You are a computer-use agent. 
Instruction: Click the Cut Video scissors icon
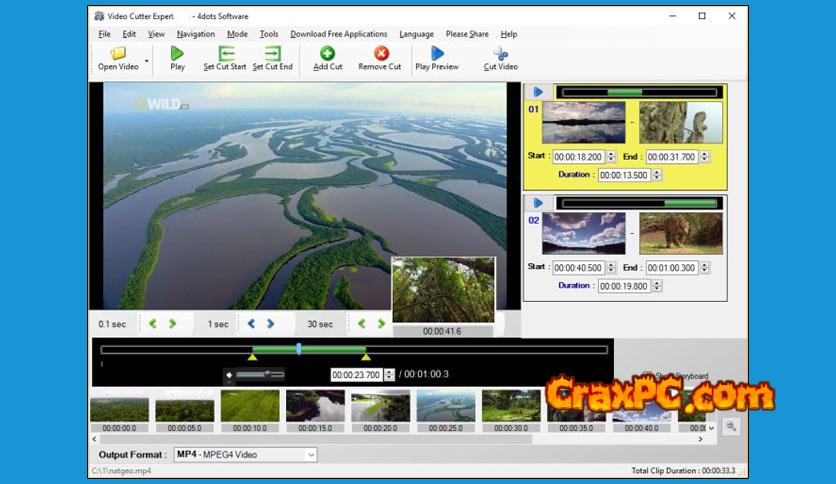(500, 54)
